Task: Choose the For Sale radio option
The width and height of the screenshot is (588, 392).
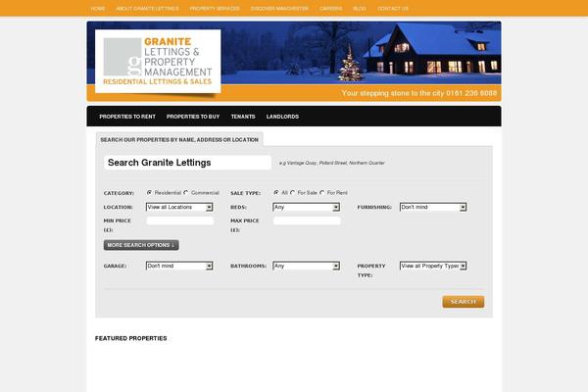Action: click(292, 192)
